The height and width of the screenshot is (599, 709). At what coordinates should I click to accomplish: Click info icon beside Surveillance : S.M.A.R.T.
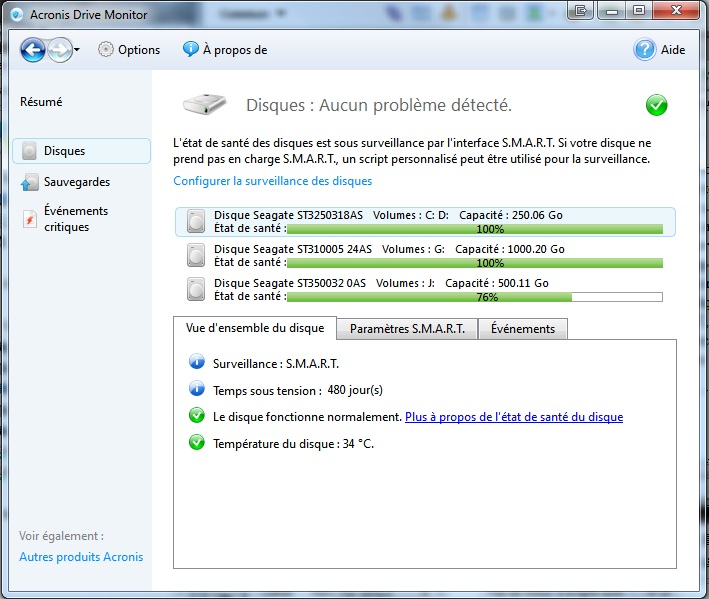coord(197,362)
